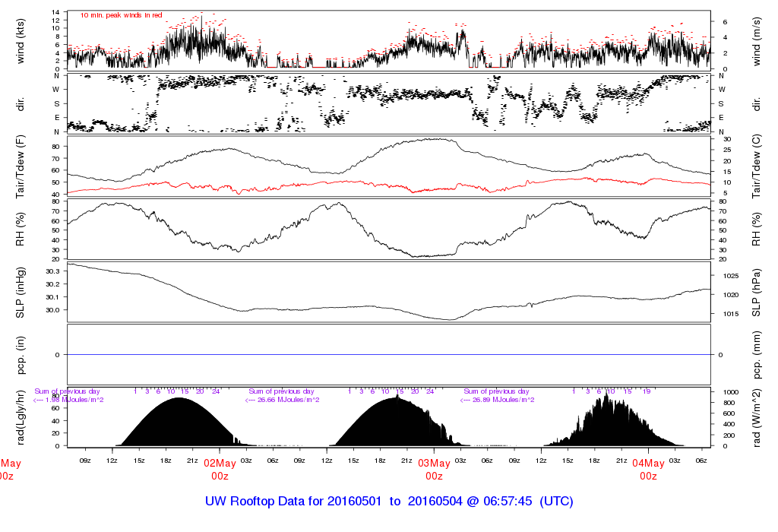Click the '26.89 MJoules/m^2' radiation sum

click(503, 400)
